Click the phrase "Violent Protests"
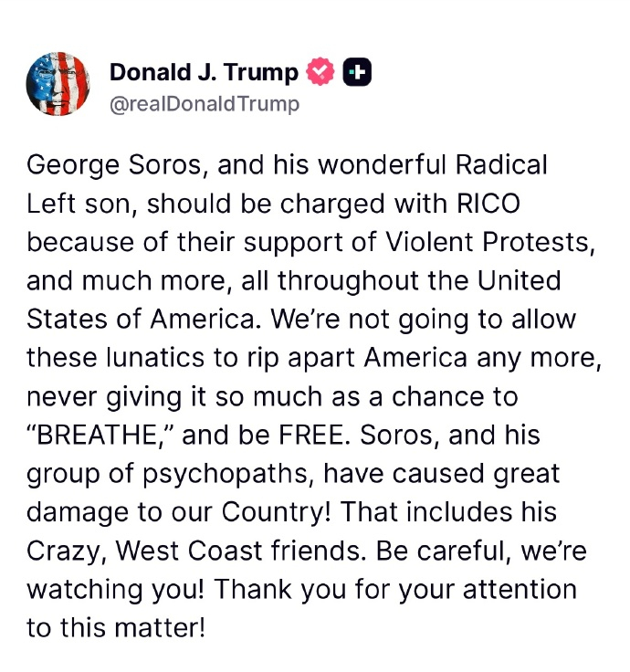Image resolution: width=630 pixels, height=672 pixels. [x=489, y=242]
